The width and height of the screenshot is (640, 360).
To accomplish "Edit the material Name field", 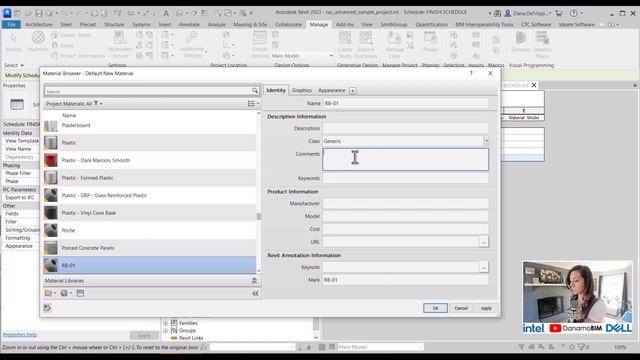I will pyautogui.click(x=405, y=103).
